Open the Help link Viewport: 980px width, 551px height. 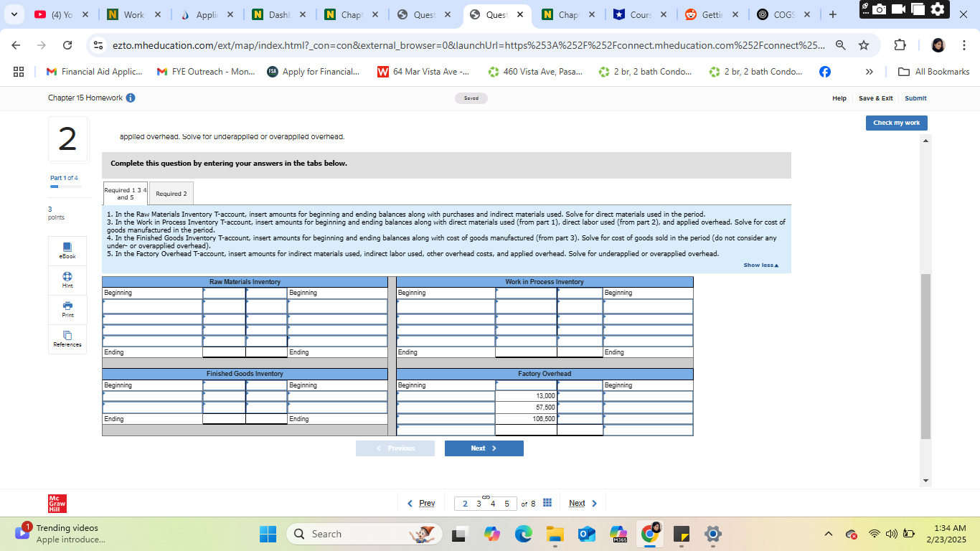tap(839, 98)
